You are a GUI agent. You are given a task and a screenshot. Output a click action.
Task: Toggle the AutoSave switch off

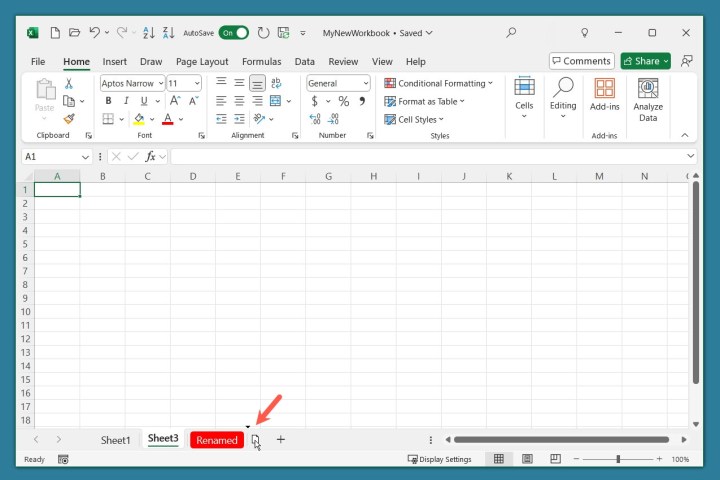pyautogui.click(x=233, y=33)
